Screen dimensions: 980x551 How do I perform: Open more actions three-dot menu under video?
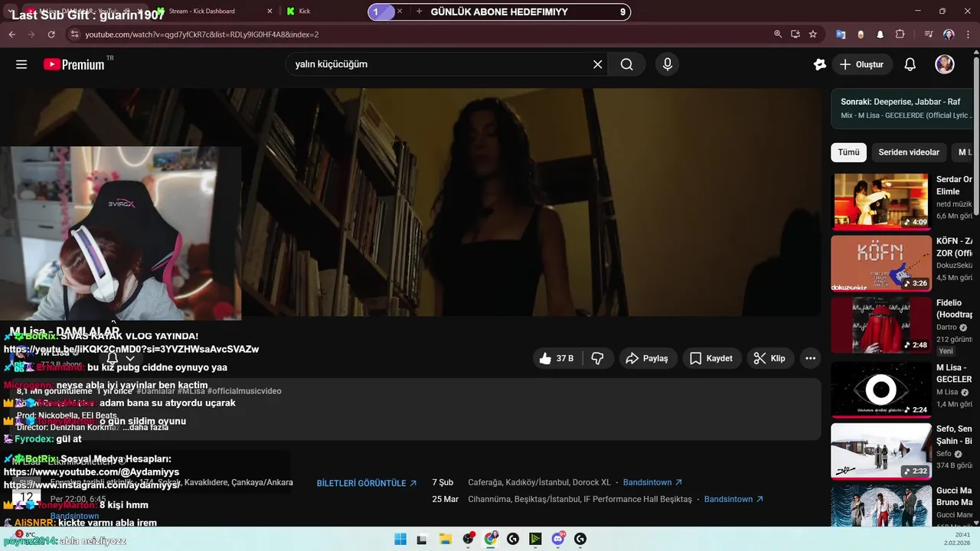pyautogui.click(x=811, y=358)
